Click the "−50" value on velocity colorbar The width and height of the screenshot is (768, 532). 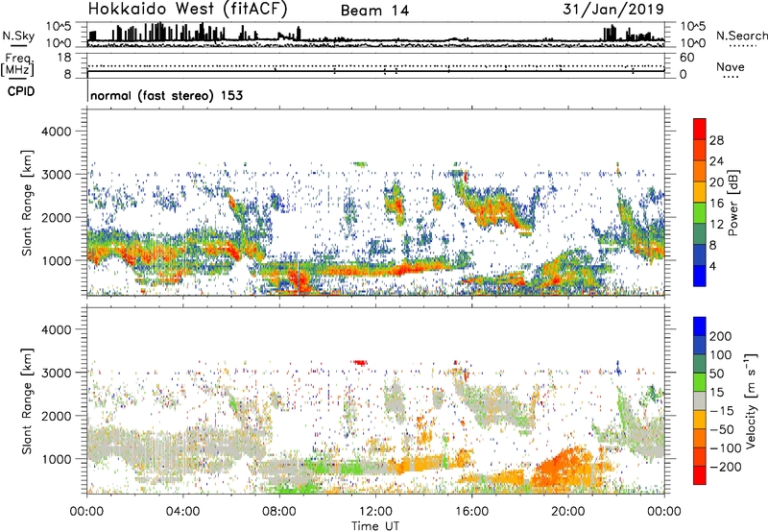click(721, 429)
